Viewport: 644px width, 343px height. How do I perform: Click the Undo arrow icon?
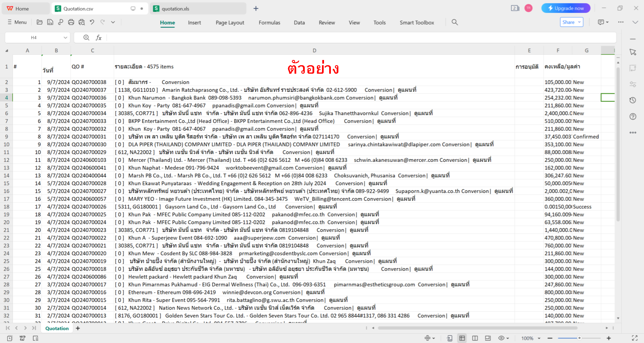coord(92,22)
